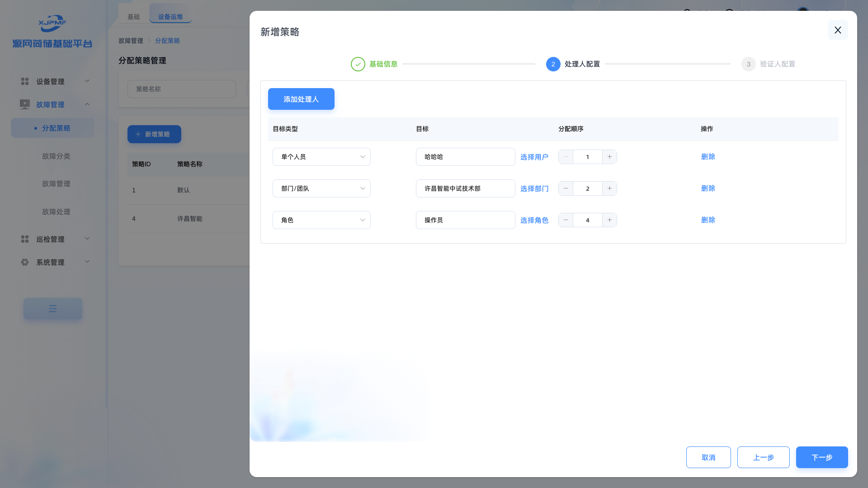The height and width of the screenshot is (488, 868).
Task: Click 选择部门 link
Action: click(534, 188)
